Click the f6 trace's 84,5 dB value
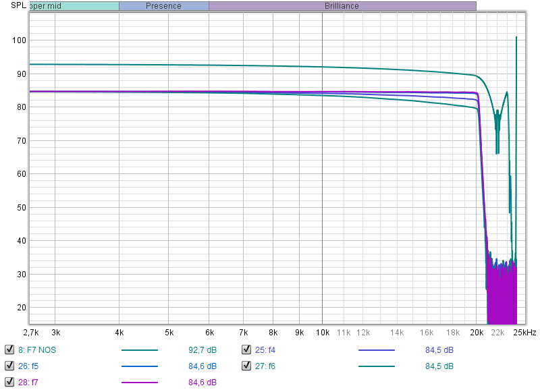Viewport: 540px width, 392px height. click(439, 366)
